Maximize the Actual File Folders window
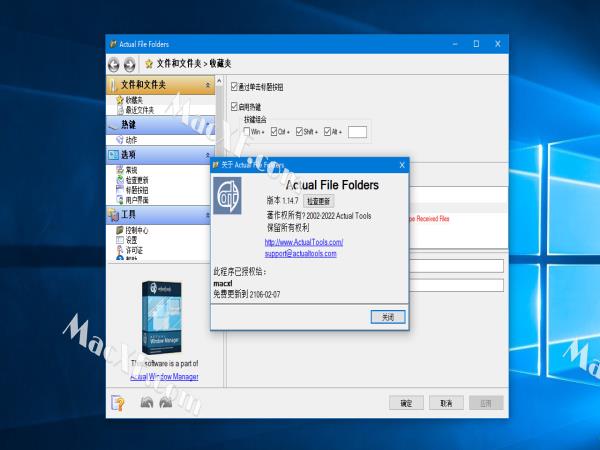 (x=476, y=44)
